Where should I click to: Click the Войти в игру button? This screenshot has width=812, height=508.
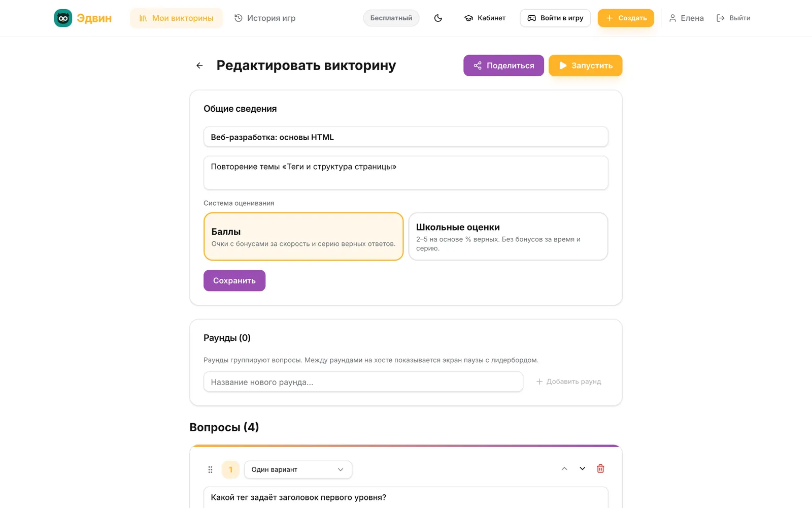point(555,18)
